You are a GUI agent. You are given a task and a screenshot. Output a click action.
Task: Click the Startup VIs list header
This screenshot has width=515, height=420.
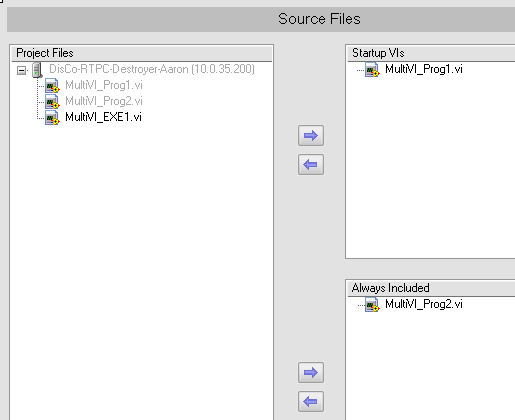click(x=431, y=53)
